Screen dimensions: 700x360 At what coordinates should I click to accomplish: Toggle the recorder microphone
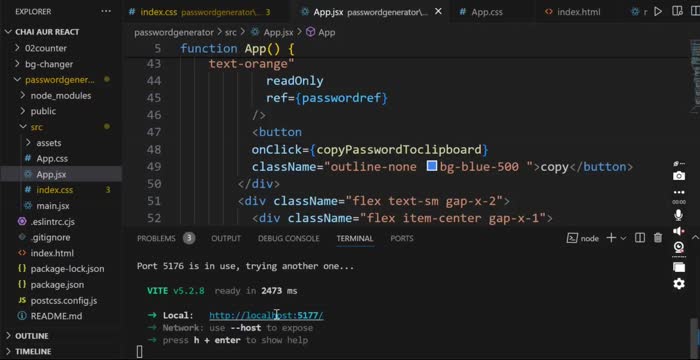(x=679, y=215)
